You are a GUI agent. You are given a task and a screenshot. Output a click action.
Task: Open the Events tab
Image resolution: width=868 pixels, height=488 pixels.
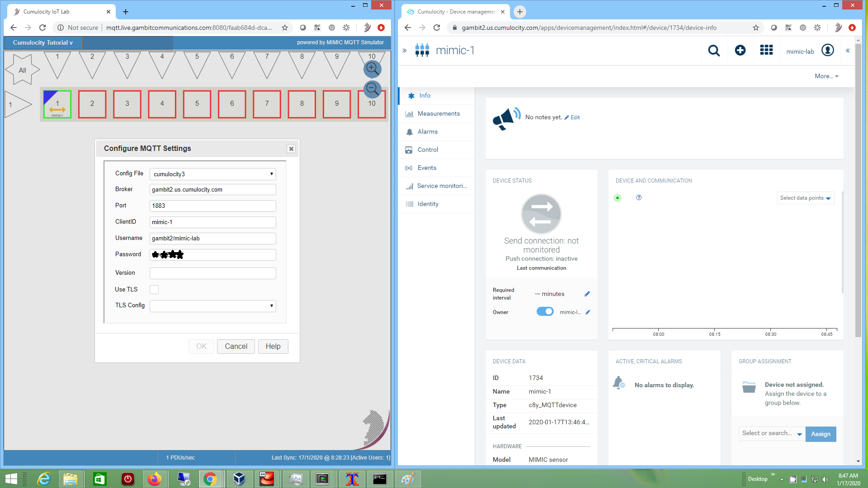437,168
